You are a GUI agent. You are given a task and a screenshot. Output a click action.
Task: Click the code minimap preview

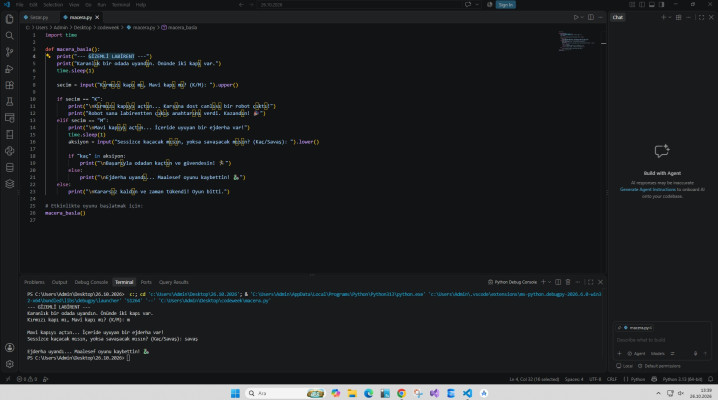tap(577, 41)
